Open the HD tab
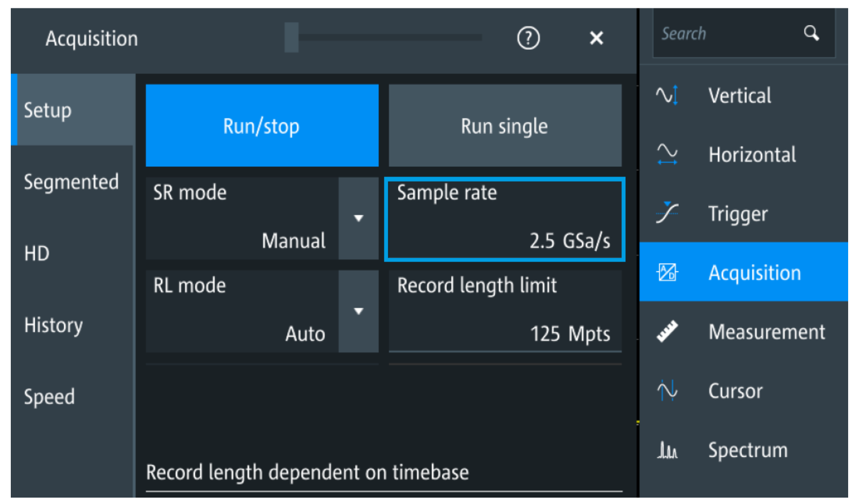 point(37,254)
